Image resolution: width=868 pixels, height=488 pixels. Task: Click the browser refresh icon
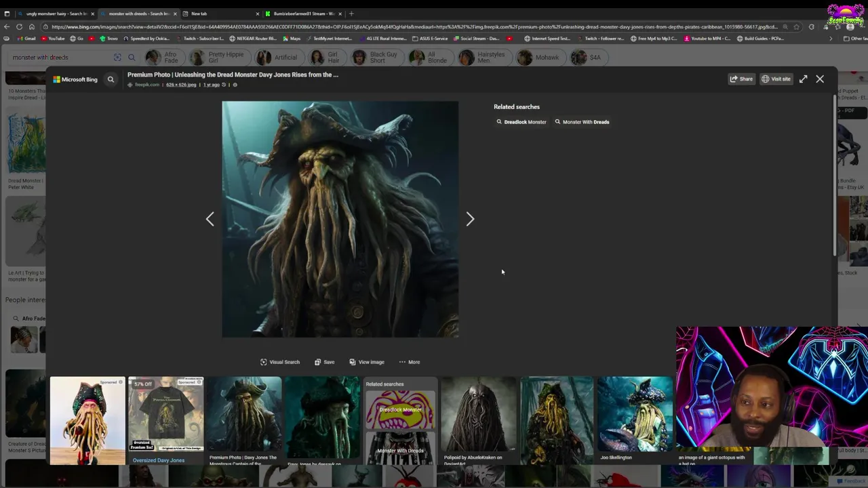click(x=19, y=26)
